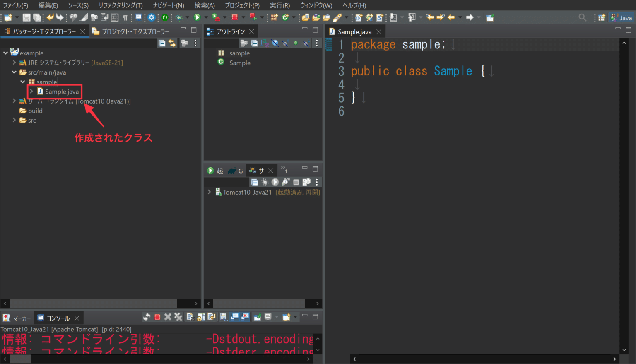Click Collapse All in Package Explorer
636x364 pixels.
pyautogui.click(x=162, y=43)
